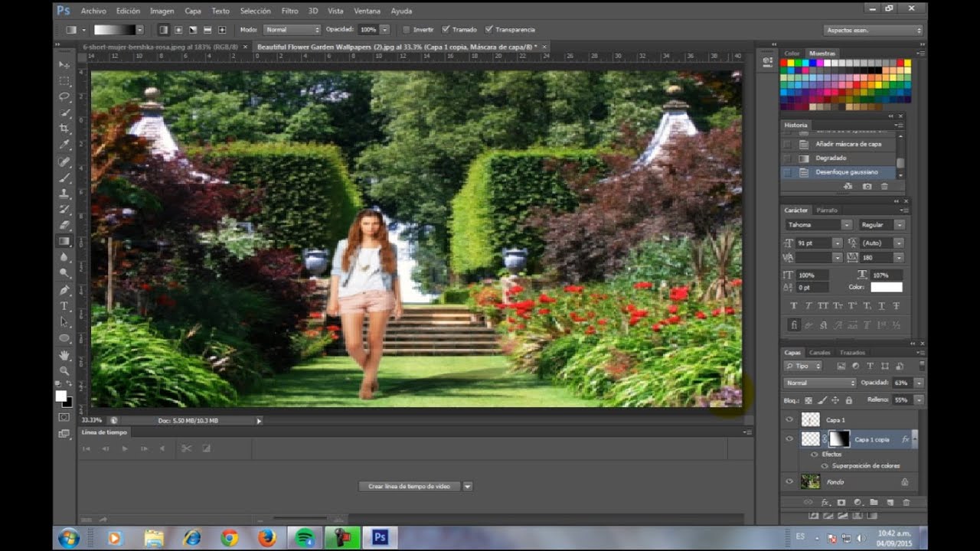Select the Zoom tool
980x551 pixels.
coord(65,371)
